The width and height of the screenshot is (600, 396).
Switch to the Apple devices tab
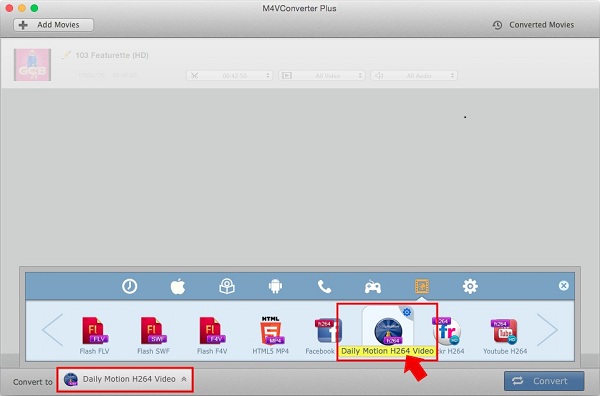[x=178, y=286]
